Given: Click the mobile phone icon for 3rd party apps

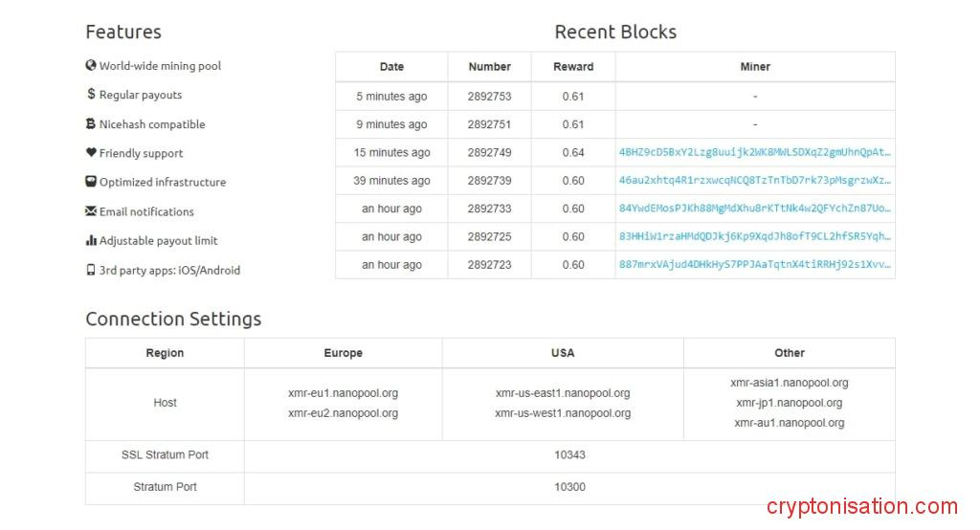Looking at the screenshot, I should tap(91, 270).
